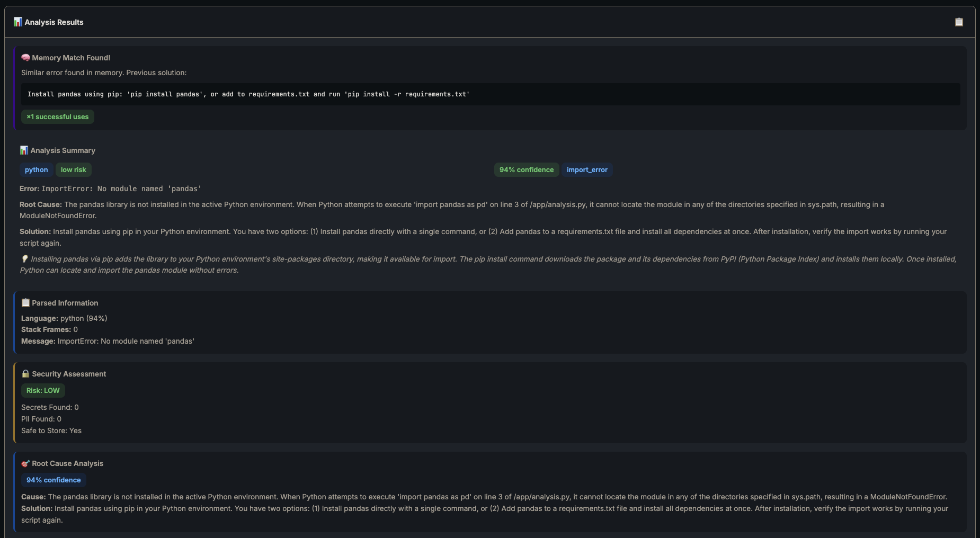This screenshot has width=980, height=538.
Task: Click the import_error category tag
Action: coord(587,170)
